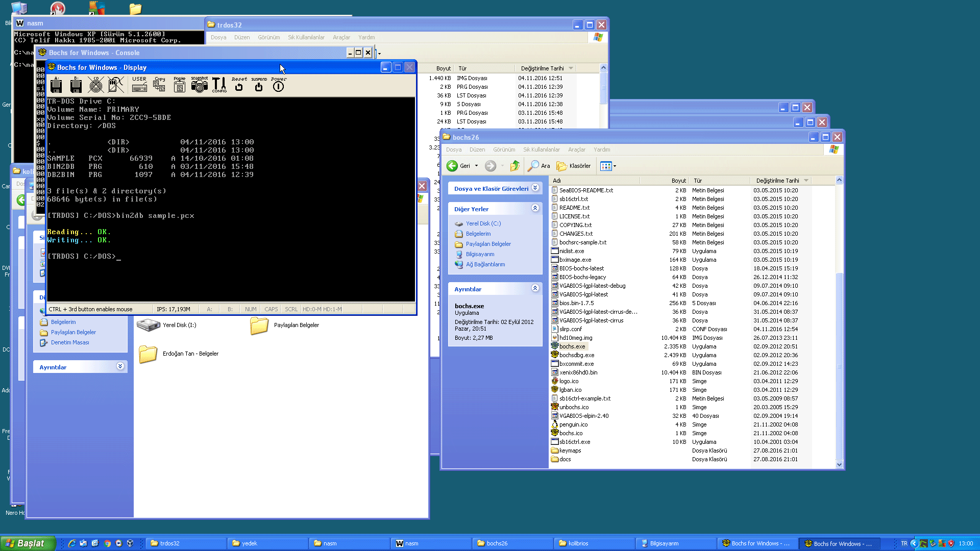Collapse Diğer Yerler panel in bochs26

[535, 208]
